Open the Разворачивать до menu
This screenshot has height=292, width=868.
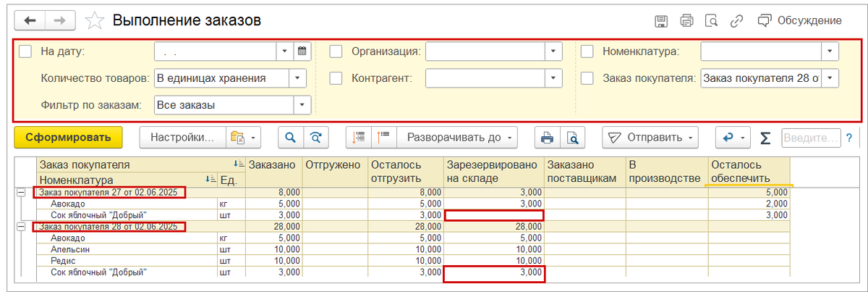coord(458,137)
